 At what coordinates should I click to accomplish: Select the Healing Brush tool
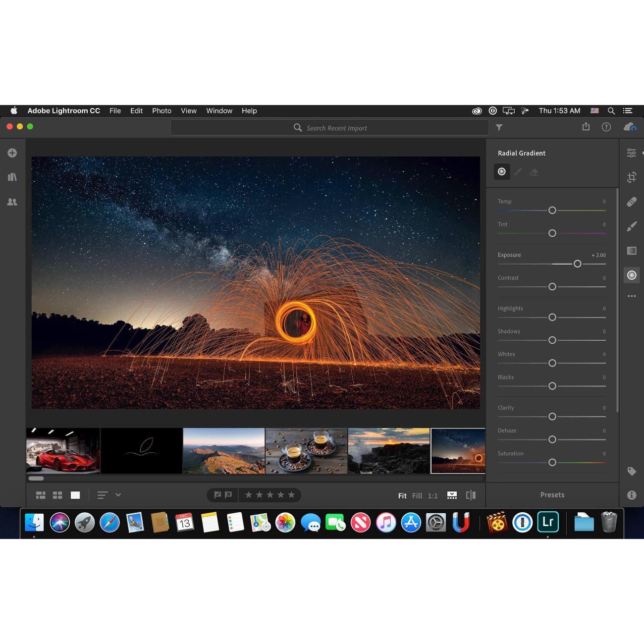(632, 202)
